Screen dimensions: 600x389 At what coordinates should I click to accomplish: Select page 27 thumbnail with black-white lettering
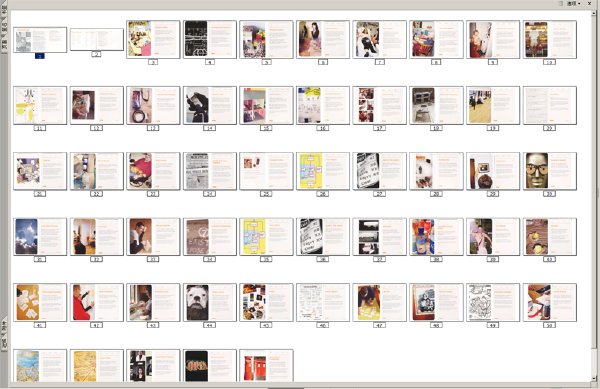(380, 171)
